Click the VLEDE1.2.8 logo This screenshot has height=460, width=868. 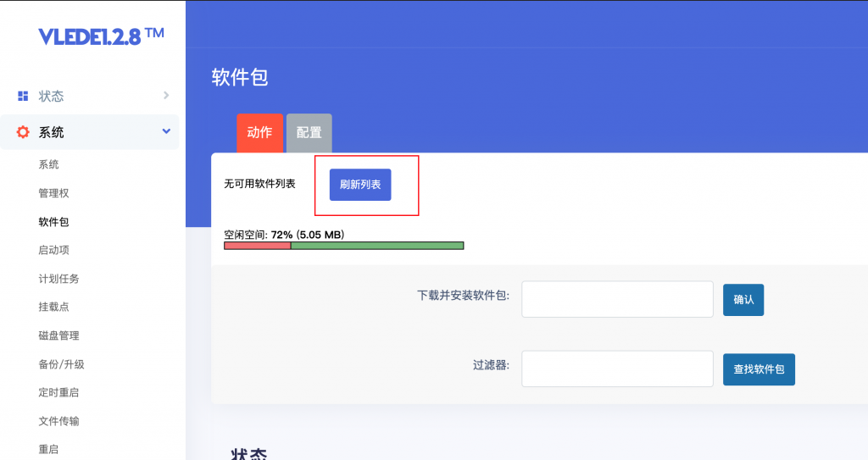(x=101, y=36)
